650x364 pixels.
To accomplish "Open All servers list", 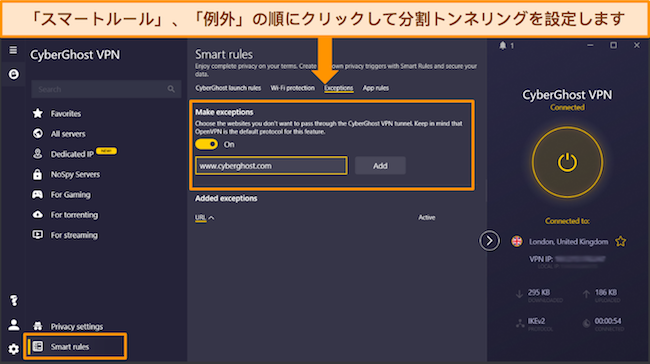I will (x=68, y=134).
